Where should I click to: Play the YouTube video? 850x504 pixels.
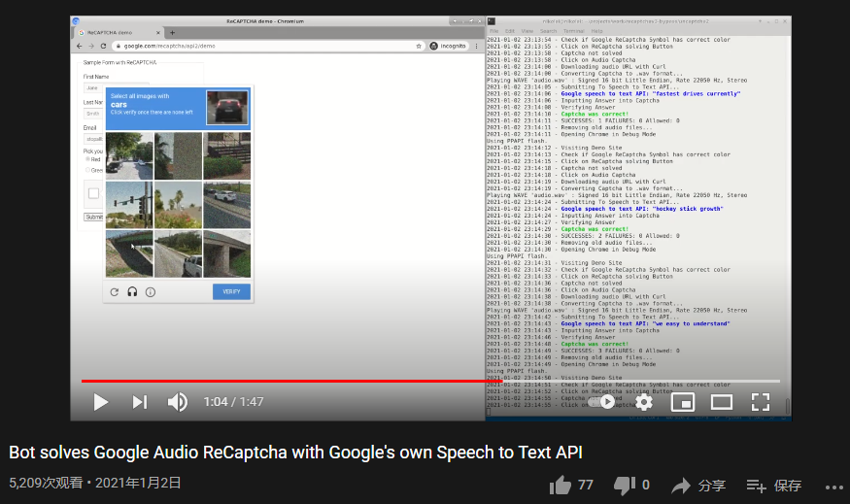coord(101,402)
